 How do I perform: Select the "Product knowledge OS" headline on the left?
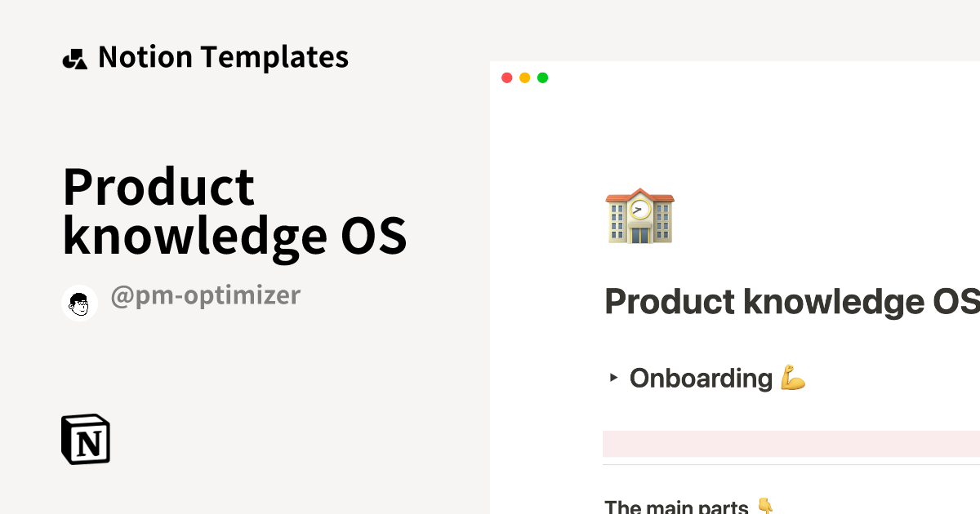pos(234,210)
